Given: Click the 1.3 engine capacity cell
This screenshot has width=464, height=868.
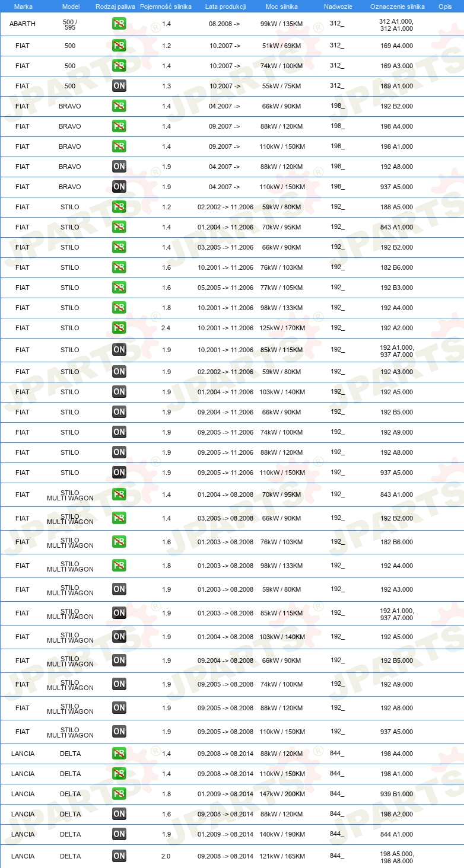Looking at the screenshot, I should coord(166,86).
